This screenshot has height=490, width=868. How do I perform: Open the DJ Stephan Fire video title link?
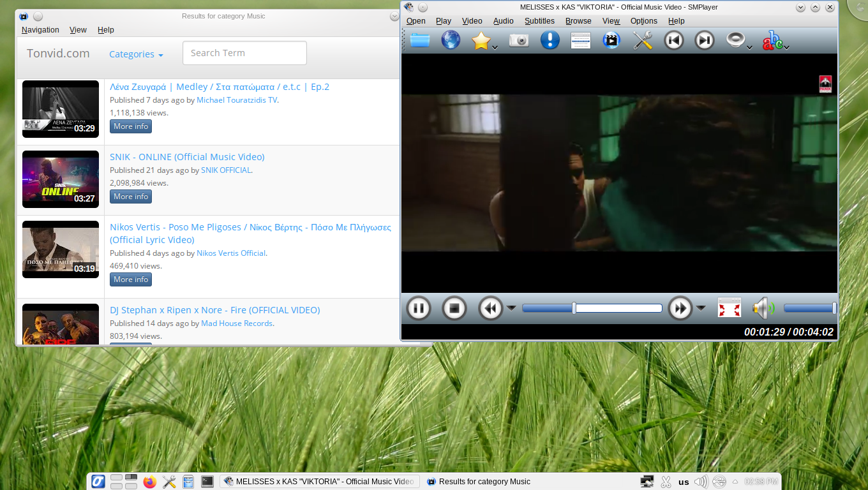coord(215,310)
